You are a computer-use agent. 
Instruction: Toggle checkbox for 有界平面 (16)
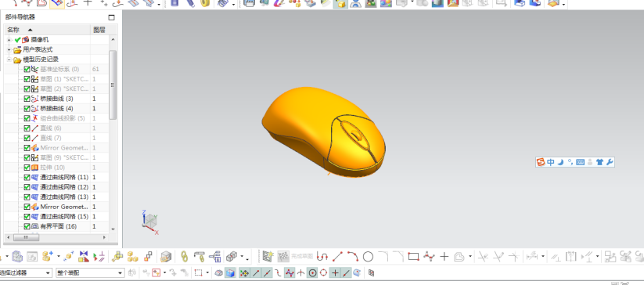pyautogui.click(x=27, y=226)
